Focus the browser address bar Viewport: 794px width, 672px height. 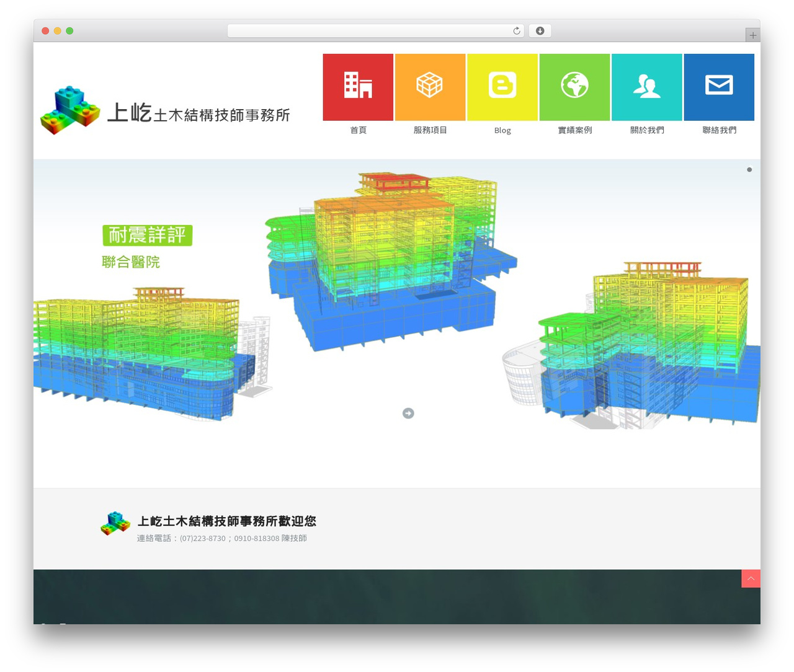pyautogui.click(x=375, y=31)
